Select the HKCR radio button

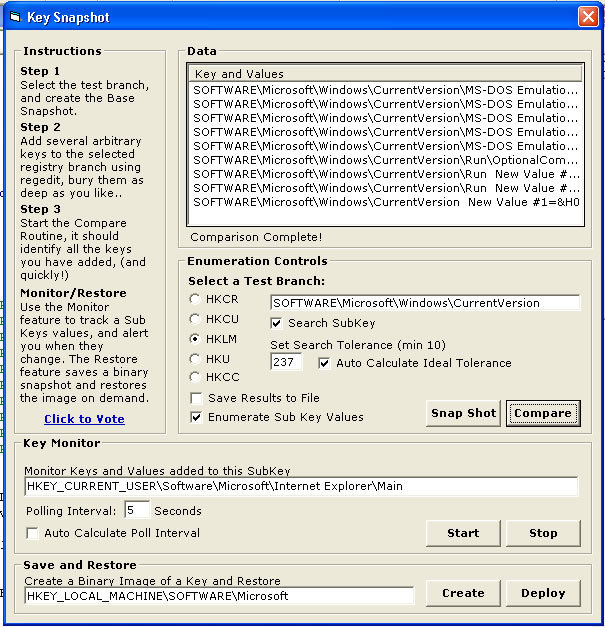pos(194,300)
